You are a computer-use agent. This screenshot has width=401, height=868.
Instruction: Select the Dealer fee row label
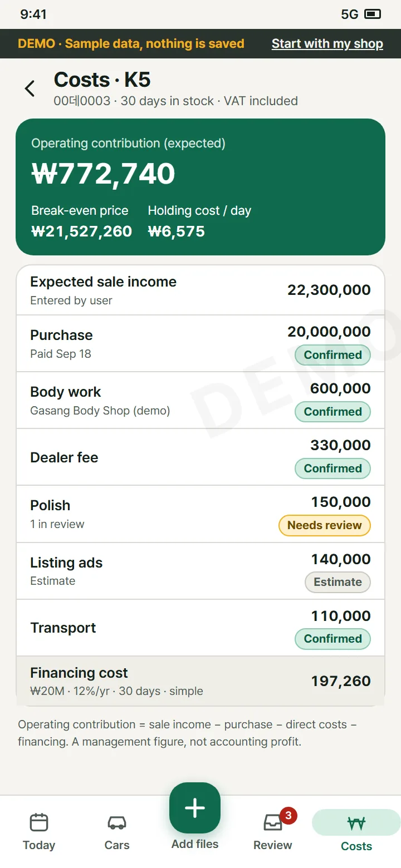64,457
